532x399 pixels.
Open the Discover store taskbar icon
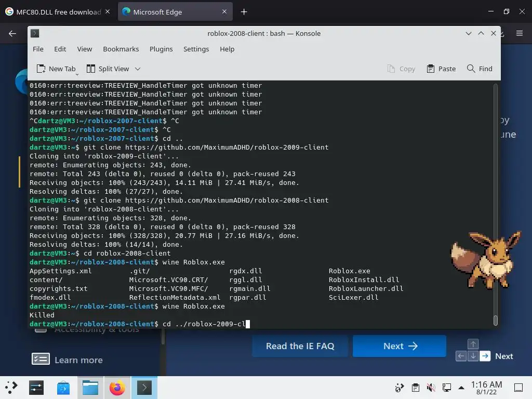[63, 388]
